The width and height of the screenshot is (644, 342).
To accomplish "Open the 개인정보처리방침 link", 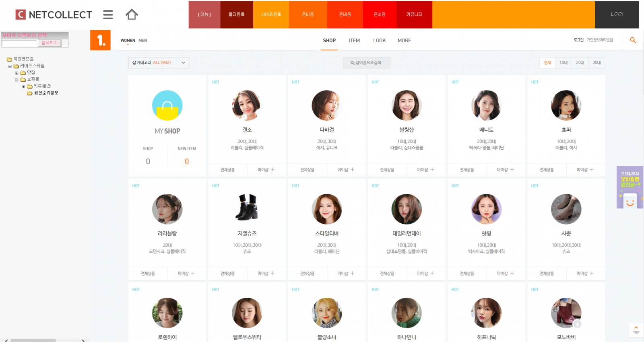I will (600, 40).
